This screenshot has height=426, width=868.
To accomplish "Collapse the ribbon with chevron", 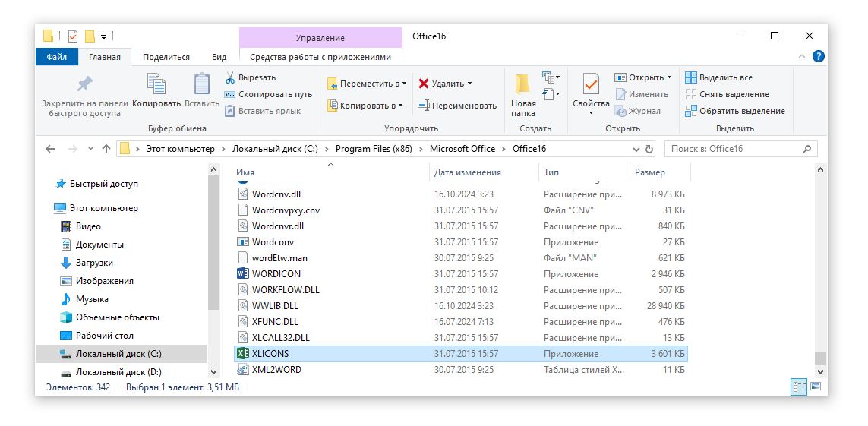I will click(802, 56).
